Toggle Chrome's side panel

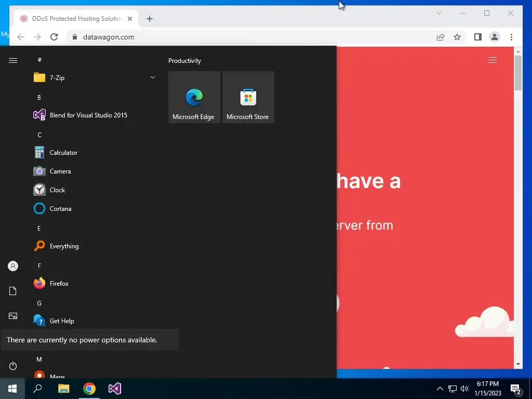click(x=478, y=37)
